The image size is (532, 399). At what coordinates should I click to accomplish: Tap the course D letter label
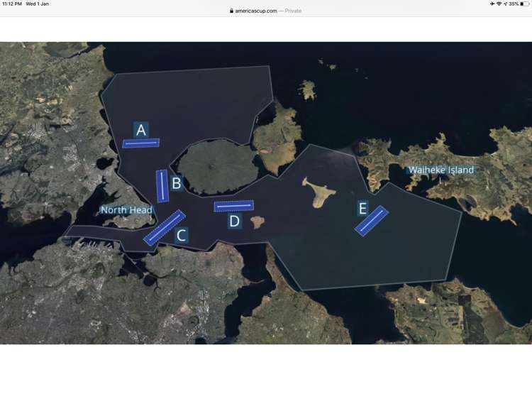tap(234, 222)
